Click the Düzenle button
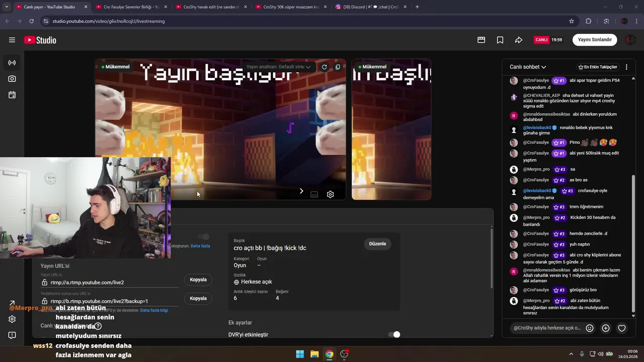The height and width of the screenshot is (362, 644). (377, 244)
